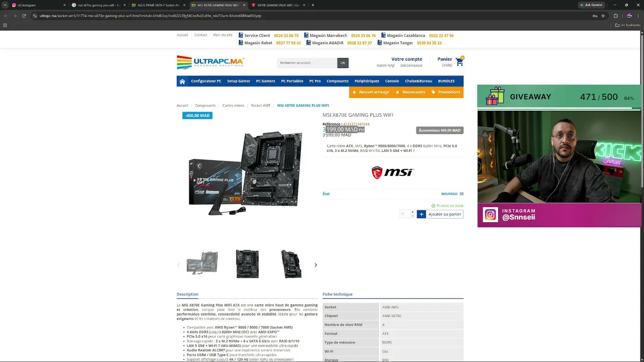Click the phone icon beside Magasin Tanger
Viewport: 644px width, 362px height.
379,43
